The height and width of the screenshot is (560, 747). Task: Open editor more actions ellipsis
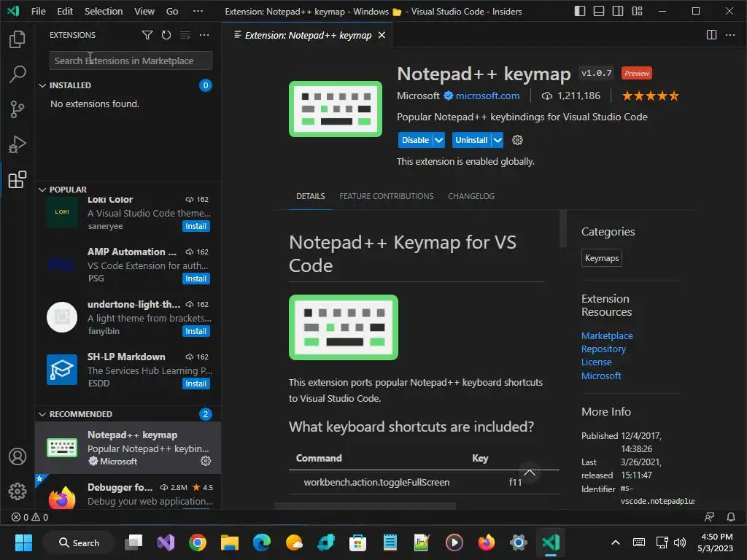pos(729,35)
